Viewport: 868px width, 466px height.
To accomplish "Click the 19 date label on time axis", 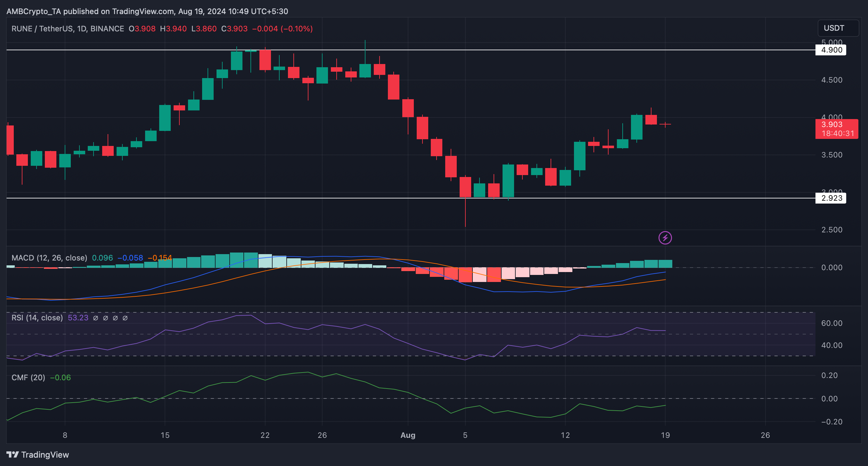I will (x=665, y=435).
